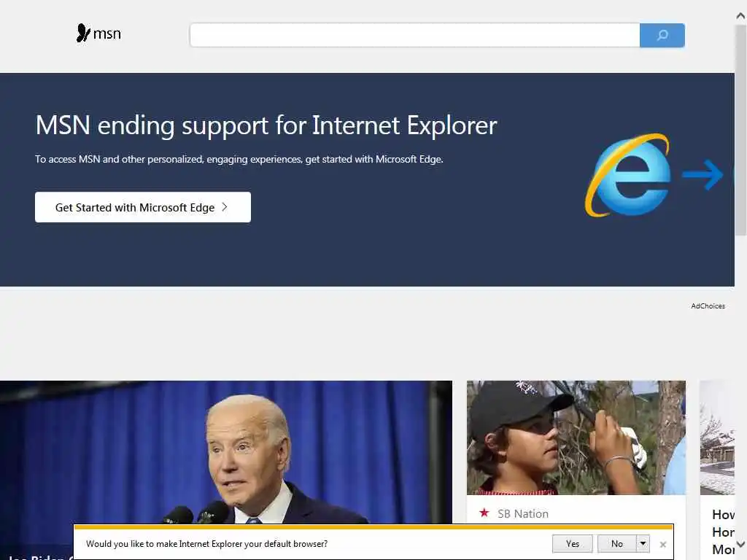This screenshot has height=560, width=747.
Task: Click Get Started with Microsoft Edge button
Action: pos(143,207)
